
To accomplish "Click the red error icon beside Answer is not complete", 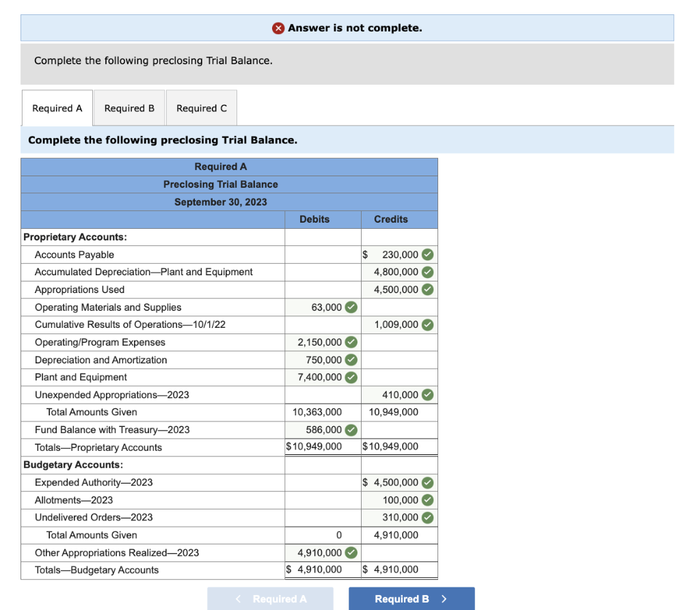I will click(x=278, y=28).
